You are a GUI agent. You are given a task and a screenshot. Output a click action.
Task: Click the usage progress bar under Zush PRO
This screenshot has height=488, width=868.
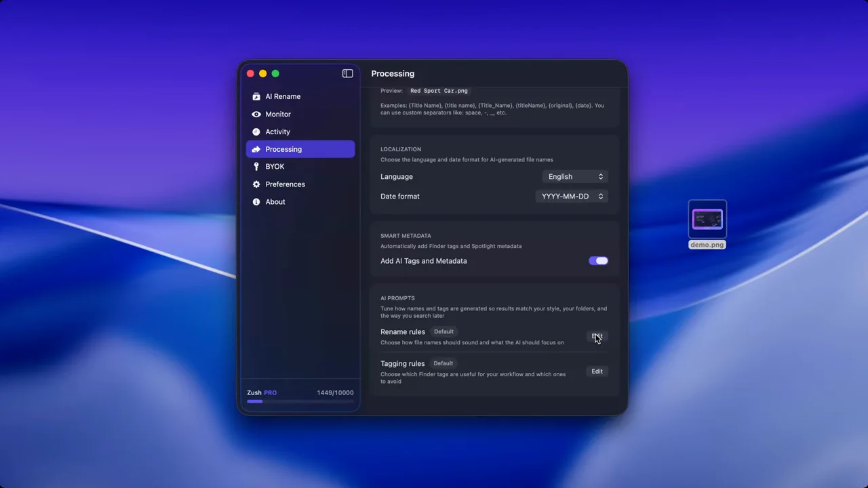[x=300, y=401]
